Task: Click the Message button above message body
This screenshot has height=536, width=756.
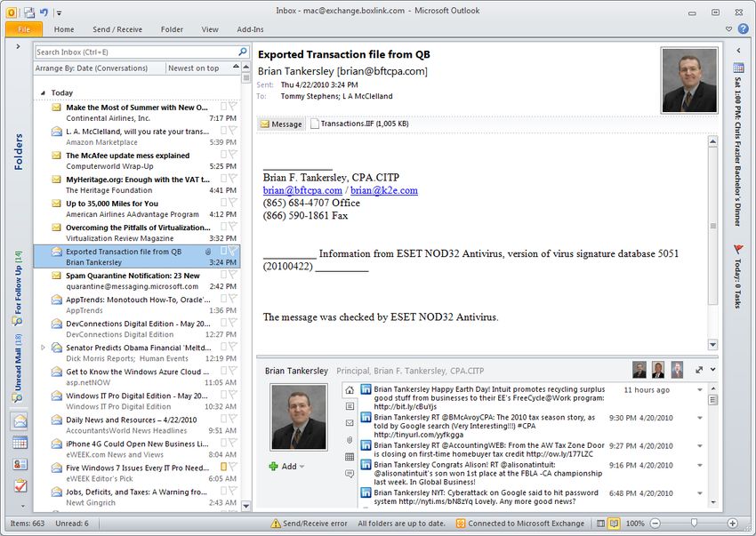Action: 282,124
